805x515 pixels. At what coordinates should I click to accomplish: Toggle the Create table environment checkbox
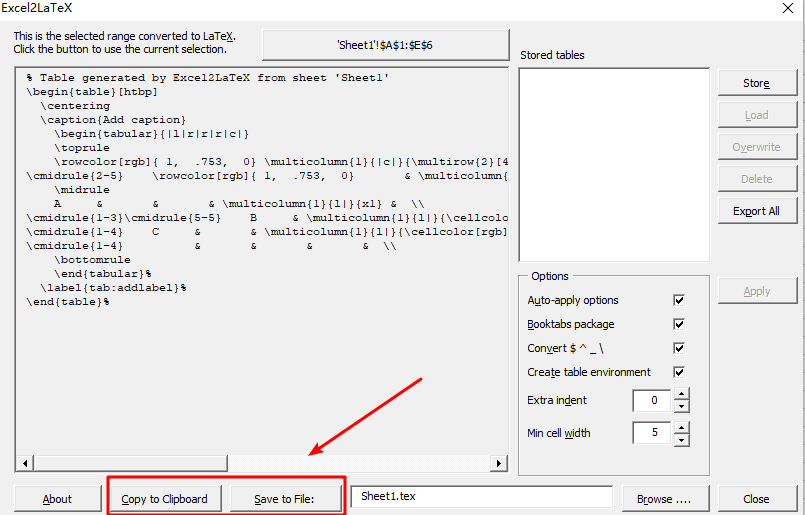[x=679, y=372]
